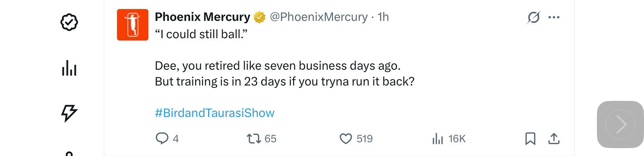This screenshot has height=156, width=644.
Task: Select the lightning bolt sidebar icon
Action: [x=69, y=113]
